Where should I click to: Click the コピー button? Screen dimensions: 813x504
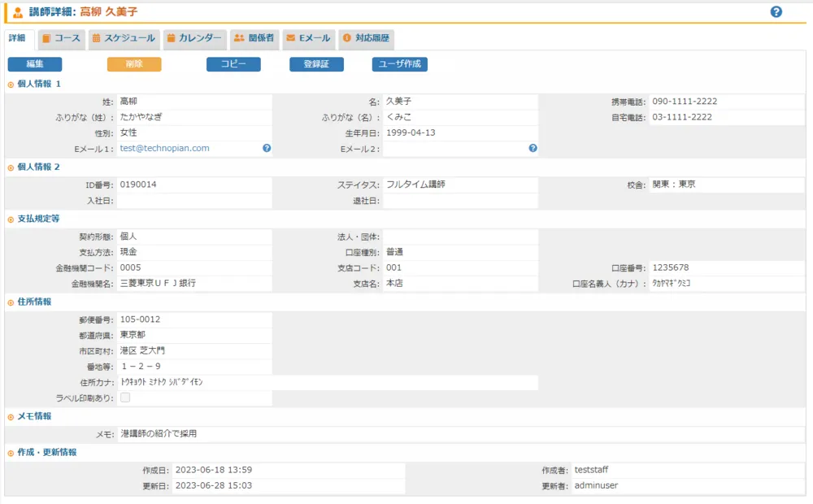[233, 64]
